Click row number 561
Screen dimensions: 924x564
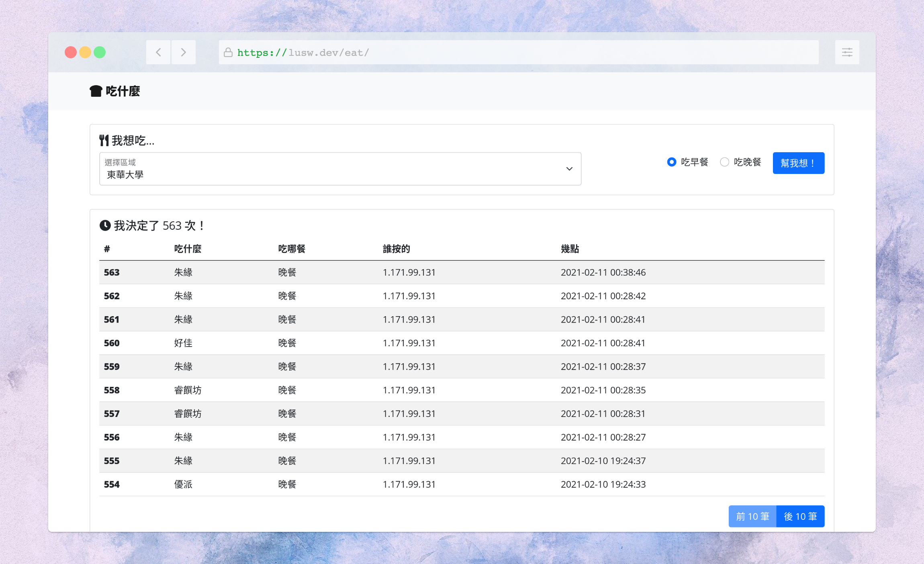point(112,319)
